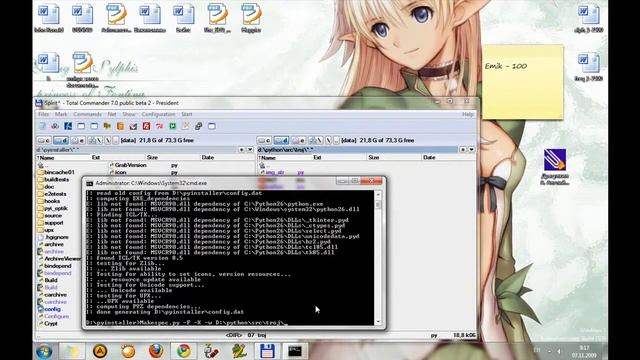Switch left panel to drive e
Screen dimensions: 640x360
(x=78, y=140)
